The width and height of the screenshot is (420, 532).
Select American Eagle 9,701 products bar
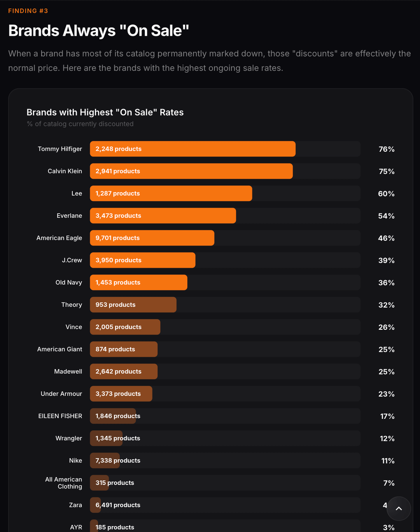152,238
